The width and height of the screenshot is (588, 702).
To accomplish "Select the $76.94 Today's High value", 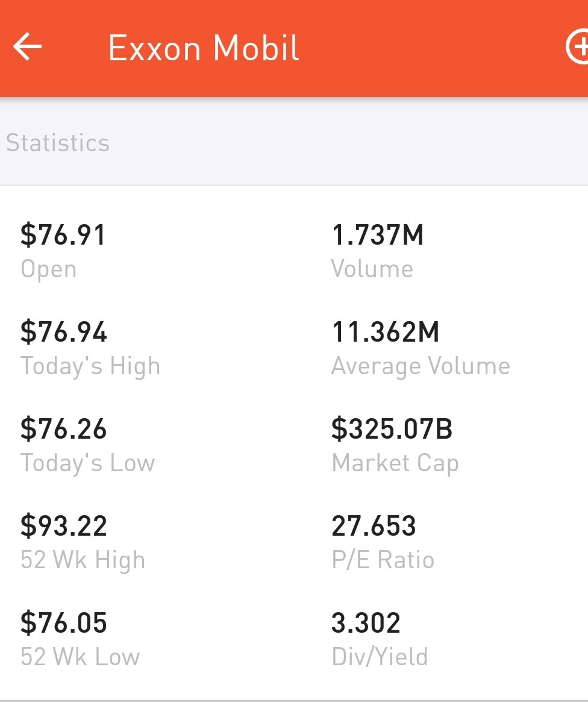I will pos(63,332).
